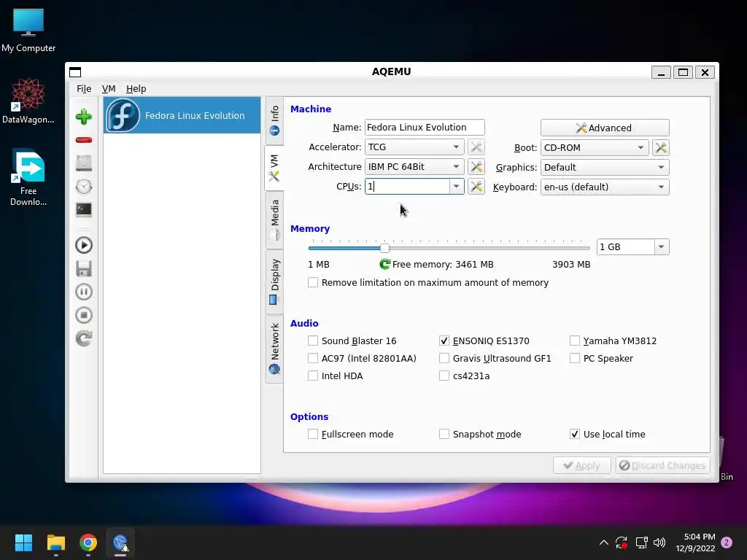The image size is (747, 560).
Task: Open My Computer desktop icon
Action: click(x=28, y=31)
